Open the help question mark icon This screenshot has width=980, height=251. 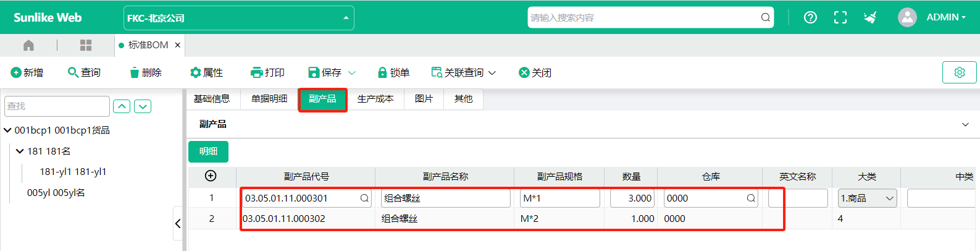tap(810, 17)
